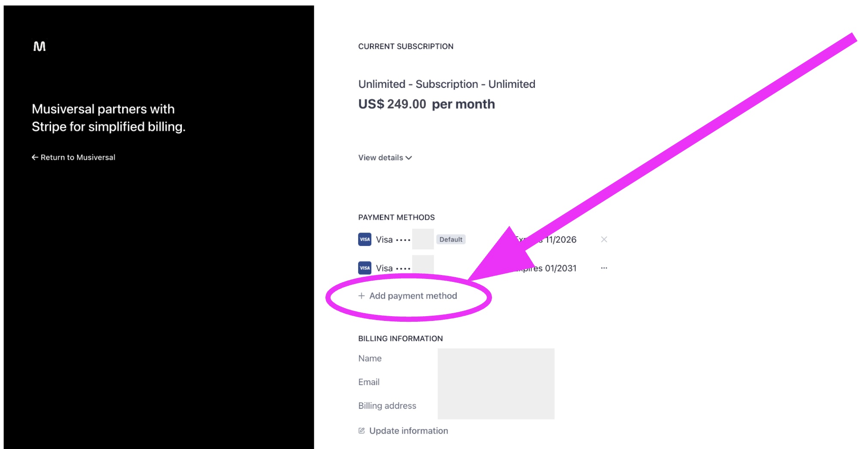Click the pencil icon beside Update information
This screenshot has height=449, width=868.
point(362,431)
